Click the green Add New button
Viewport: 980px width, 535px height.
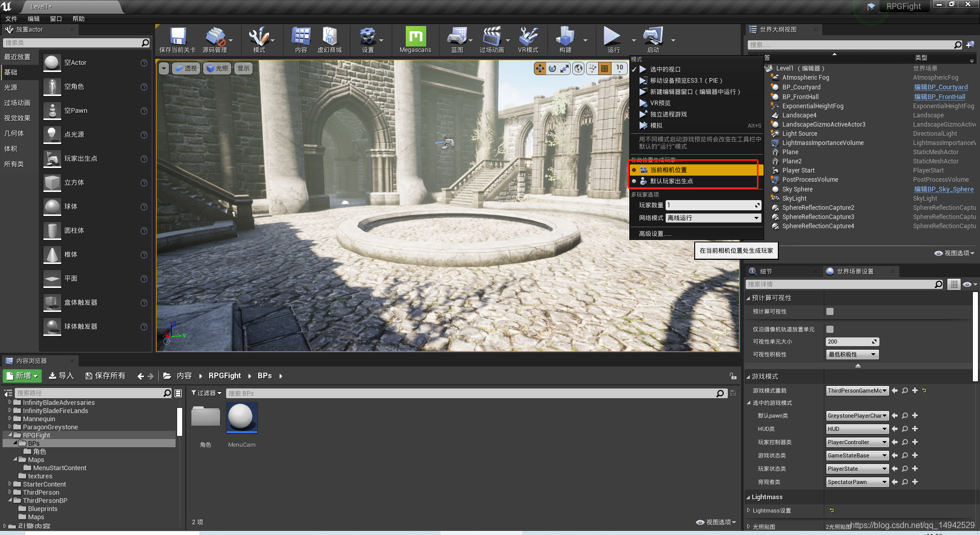tap(22, 376)
